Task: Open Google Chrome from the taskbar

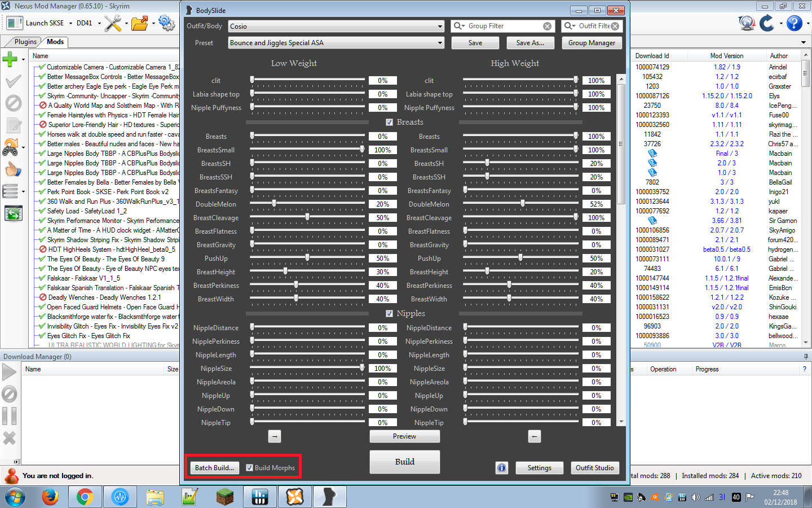Action: point(85,497)
